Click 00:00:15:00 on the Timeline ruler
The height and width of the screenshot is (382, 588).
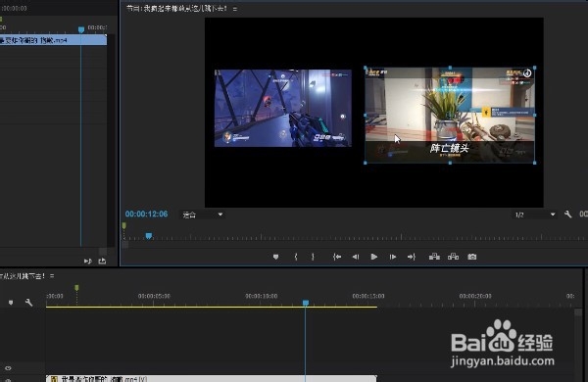[x=368, y=296]
